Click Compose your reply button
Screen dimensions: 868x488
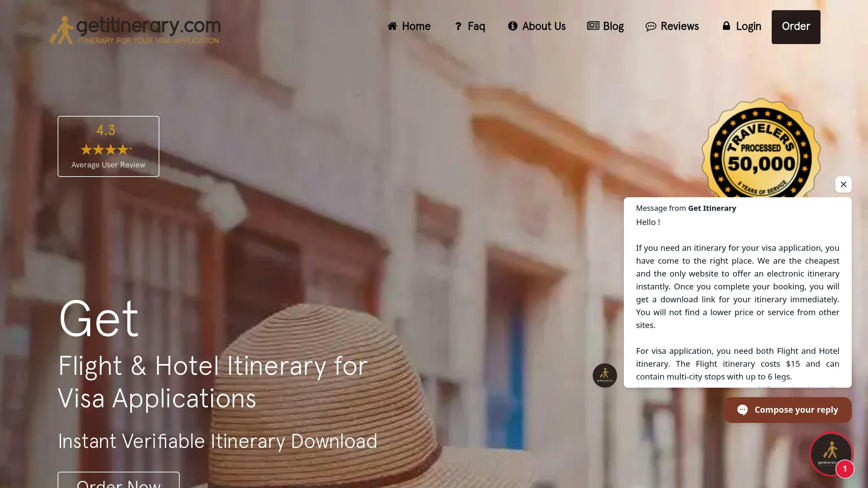pos(787,410)
